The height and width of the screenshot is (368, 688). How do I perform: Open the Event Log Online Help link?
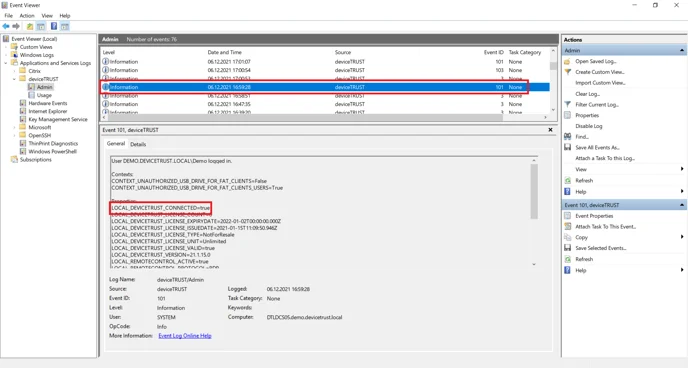pos(185,336)
